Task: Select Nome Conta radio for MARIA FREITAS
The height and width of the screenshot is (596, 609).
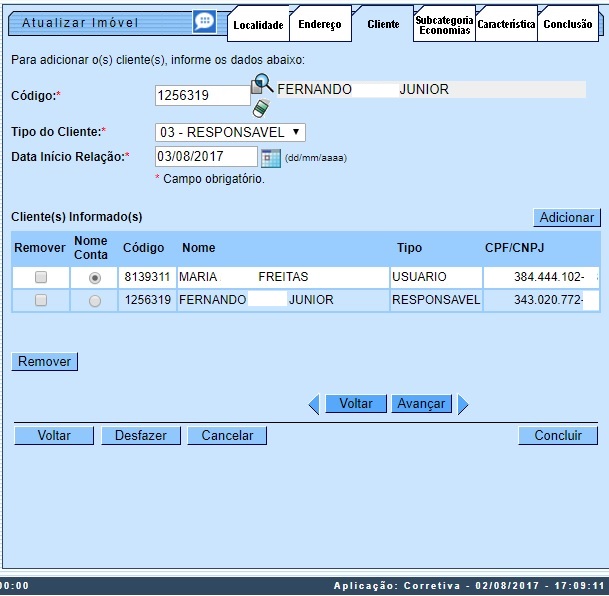Action: [95, 277]
